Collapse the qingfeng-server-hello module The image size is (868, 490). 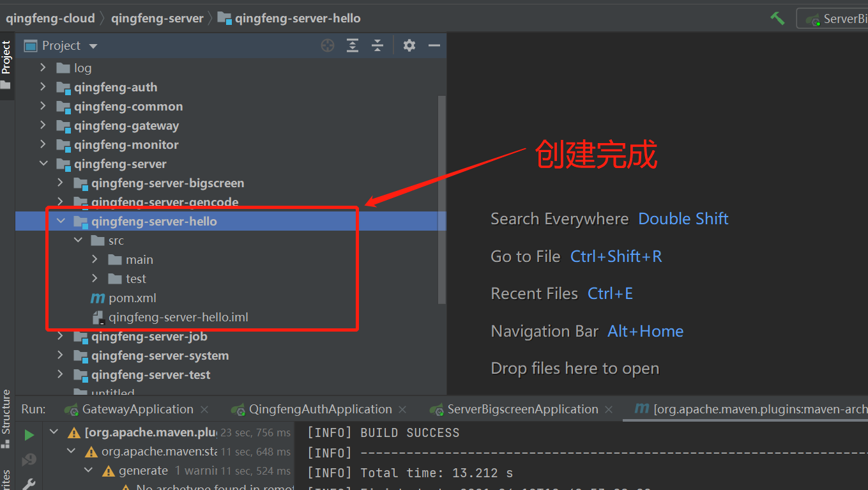tap(60, 221)
